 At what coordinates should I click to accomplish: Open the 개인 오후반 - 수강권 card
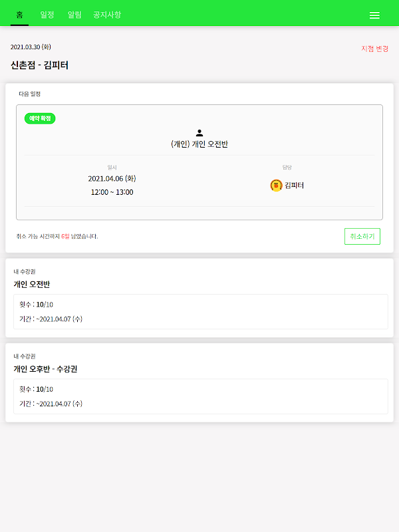[x=199, y=369]
